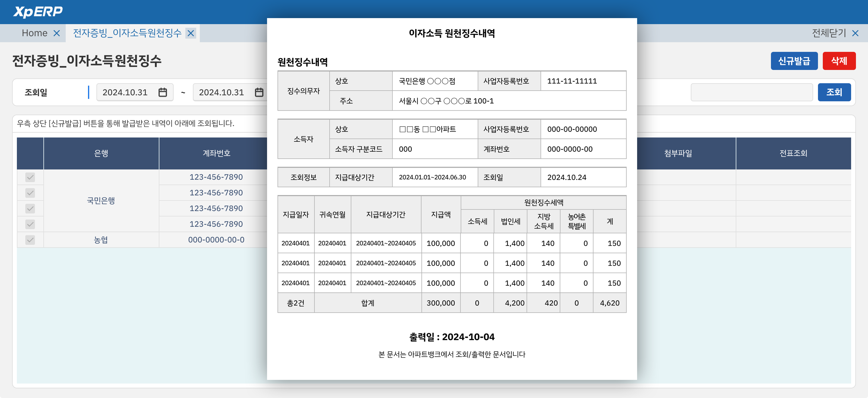Click the red 삭제 button
Viewport: 868px width, 398px height.
tap(839, 61)
